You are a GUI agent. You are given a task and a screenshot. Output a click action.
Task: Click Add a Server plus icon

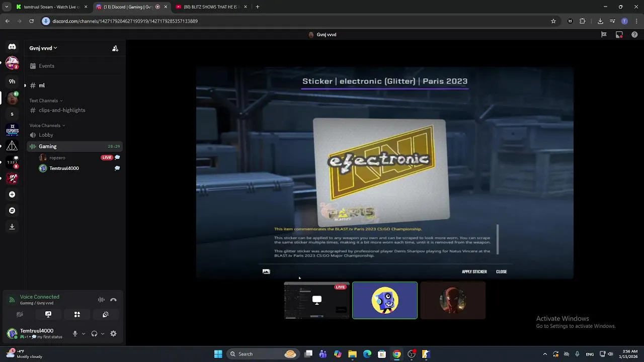pos(12,195)
